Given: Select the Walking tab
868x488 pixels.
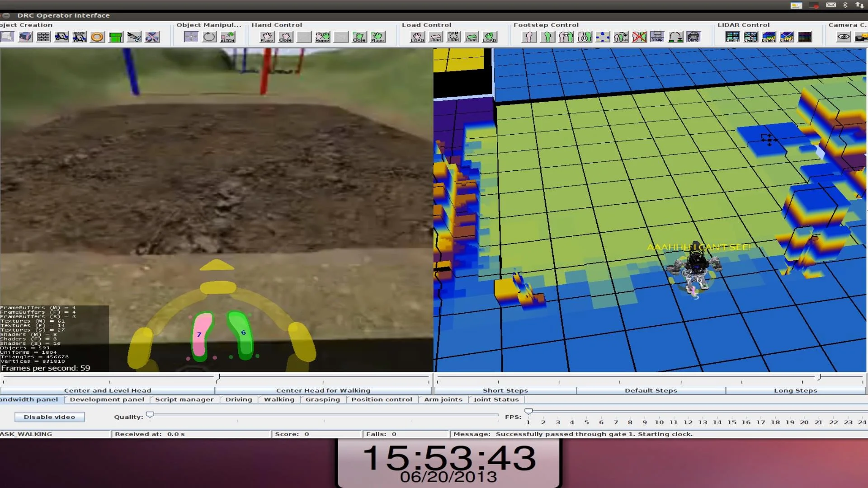Looking at the screenshot, I should coord(279,399).
